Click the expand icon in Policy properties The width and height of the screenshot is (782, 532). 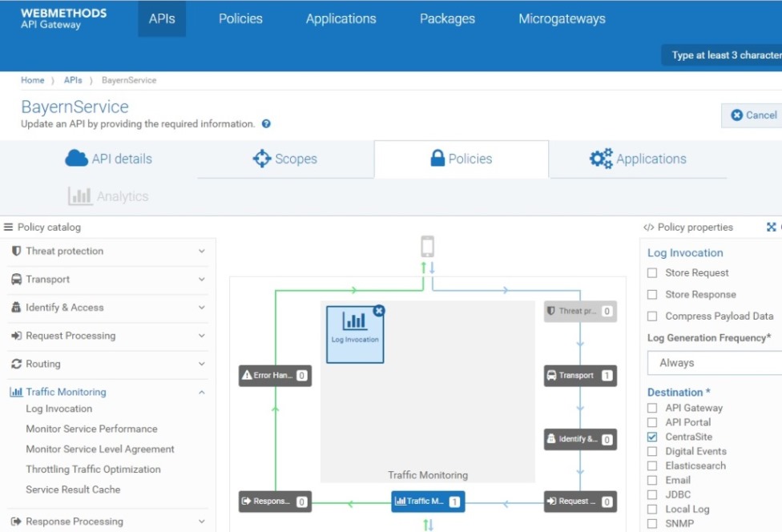point(771,228)
